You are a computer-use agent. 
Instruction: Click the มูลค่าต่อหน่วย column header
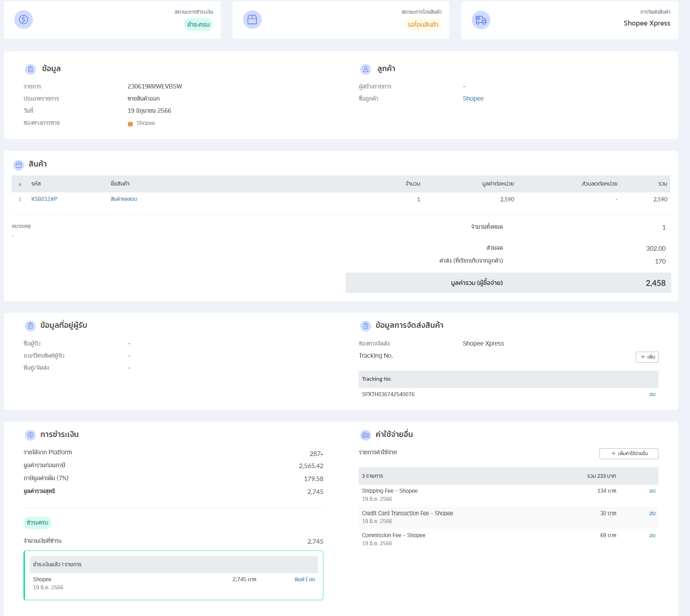click(498, 184)
